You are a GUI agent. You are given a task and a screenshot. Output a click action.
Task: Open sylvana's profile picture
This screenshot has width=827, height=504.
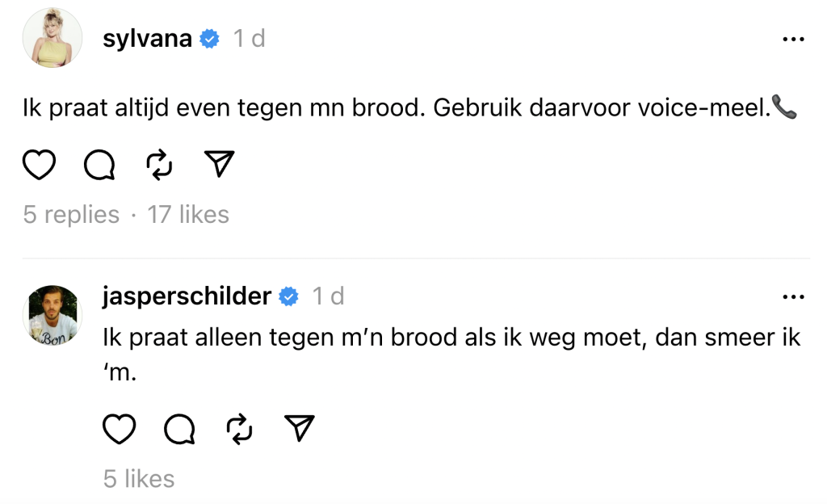click(x=52, y=40)
